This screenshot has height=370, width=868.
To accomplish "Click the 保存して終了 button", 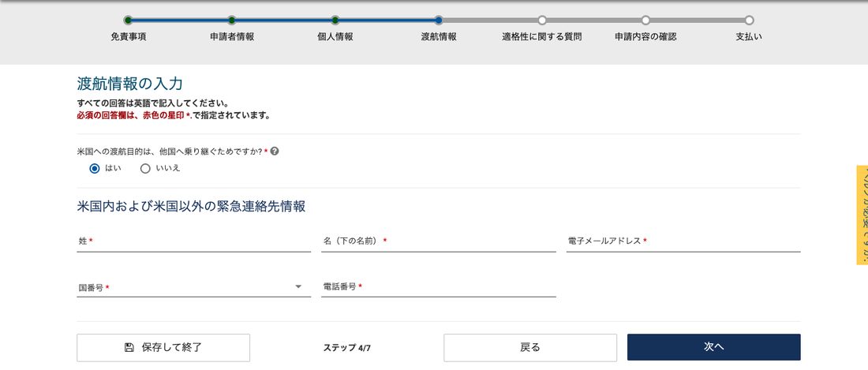I will tap(163, 347).
